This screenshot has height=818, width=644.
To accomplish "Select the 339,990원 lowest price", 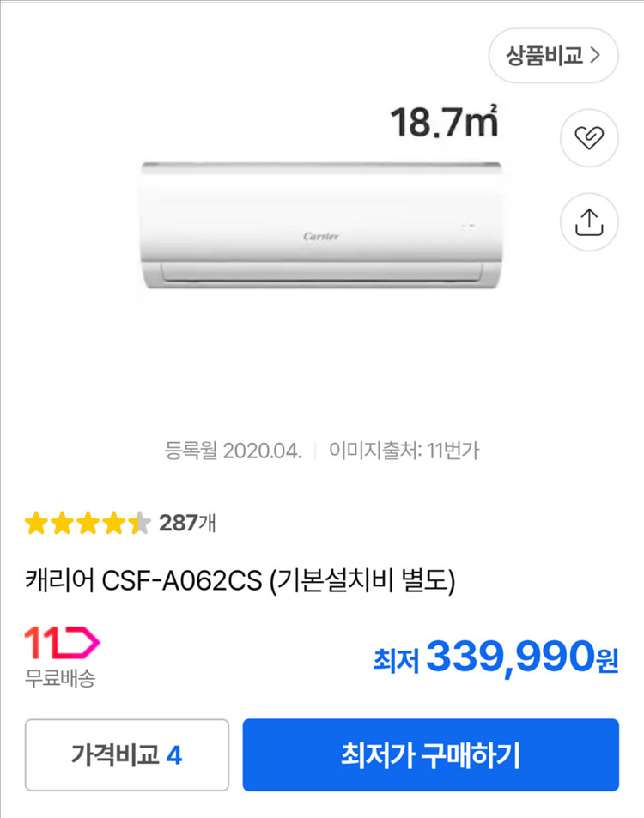I will 522,659.
